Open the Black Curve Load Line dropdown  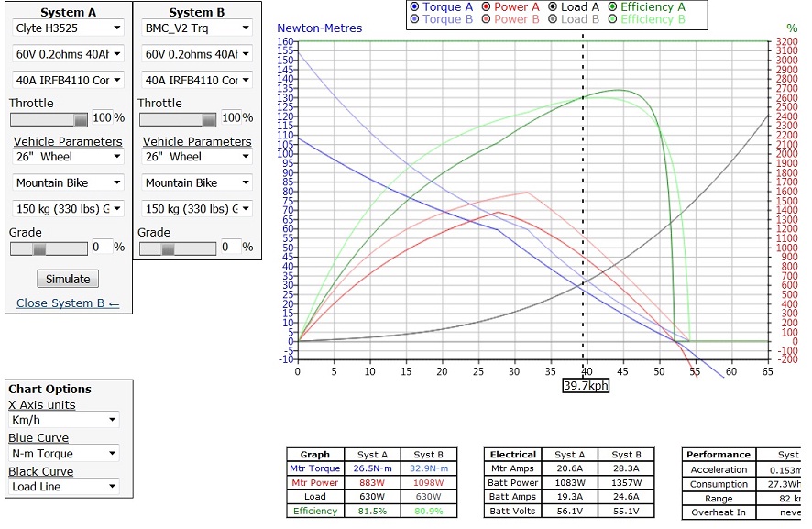click(63, 487)
